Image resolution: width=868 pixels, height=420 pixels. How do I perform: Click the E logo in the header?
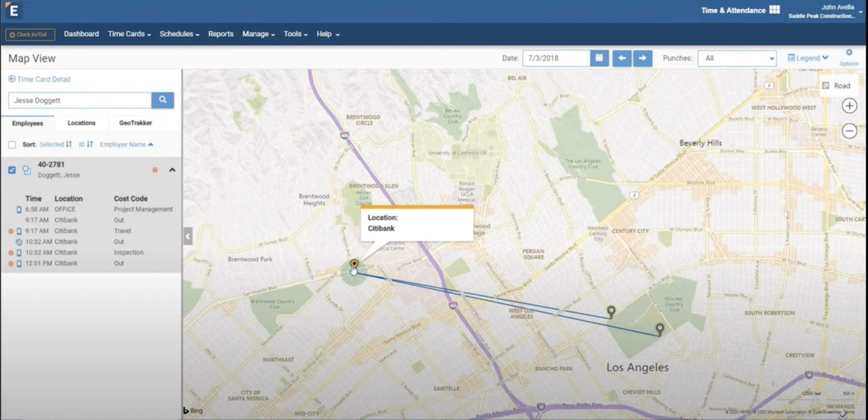(x=14, y=11)
